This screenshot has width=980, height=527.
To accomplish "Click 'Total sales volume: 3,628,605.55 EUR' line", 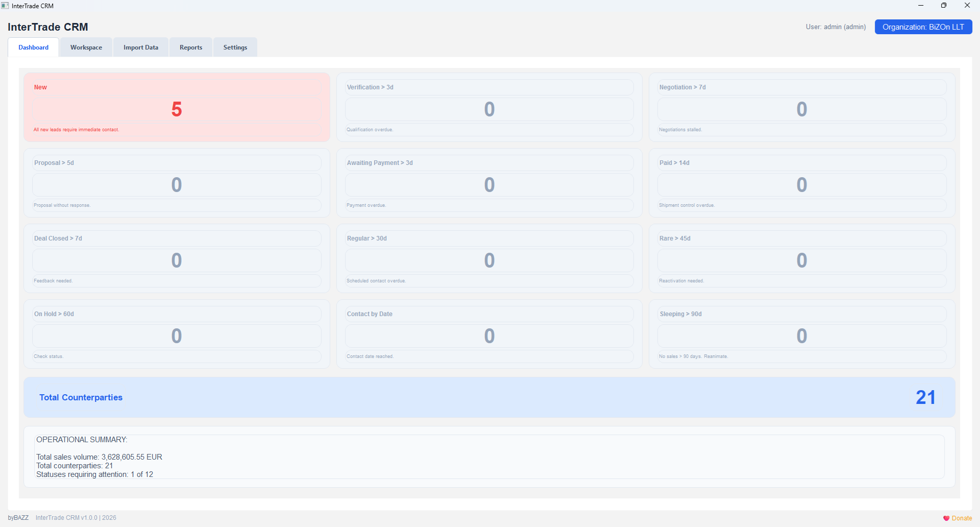I will point(99,457).
